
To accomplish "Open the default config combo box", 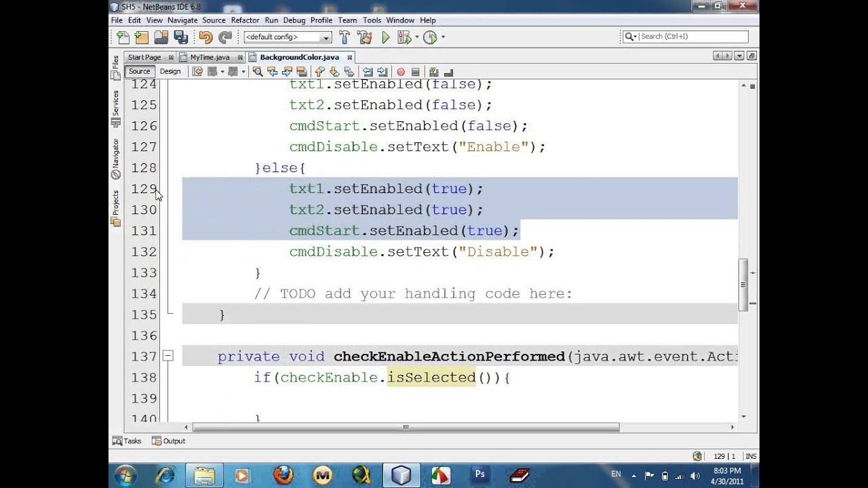I will (x=288, y=37).
